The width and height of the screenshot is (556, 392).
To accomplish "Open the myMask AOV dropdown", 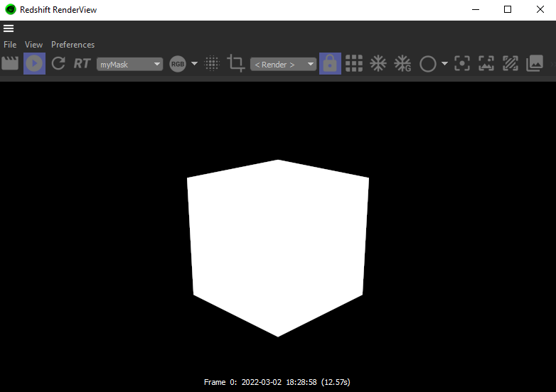I will (x=130, y=65).
